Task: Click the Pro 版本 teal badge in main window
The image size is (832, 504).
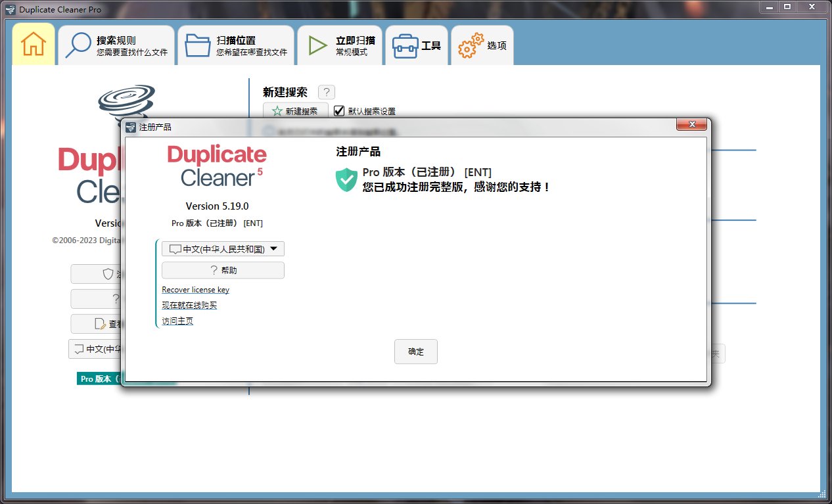Action: tap(99, 378)
